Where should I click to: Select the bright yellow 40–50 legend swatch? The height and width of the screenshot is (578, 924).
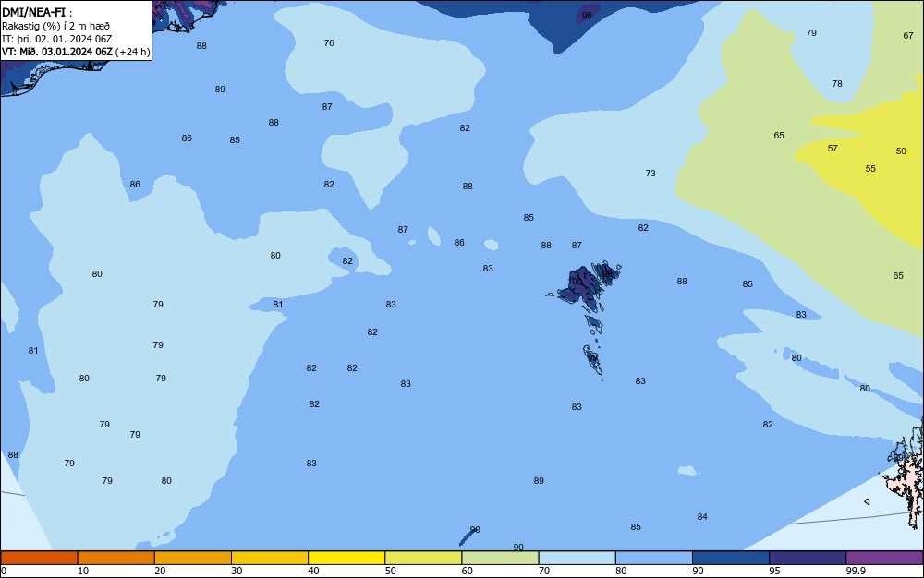[x=346, y=558]
